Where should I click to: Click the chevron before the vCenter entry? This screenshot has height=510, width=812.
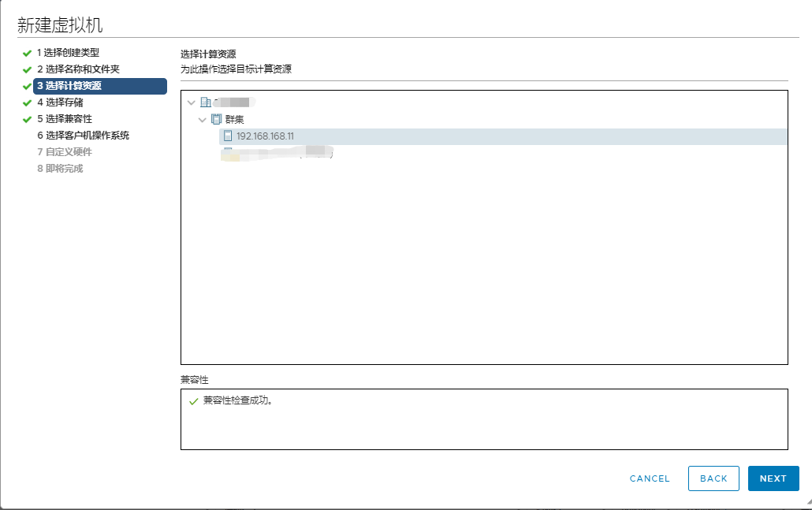tap(190, 102)
